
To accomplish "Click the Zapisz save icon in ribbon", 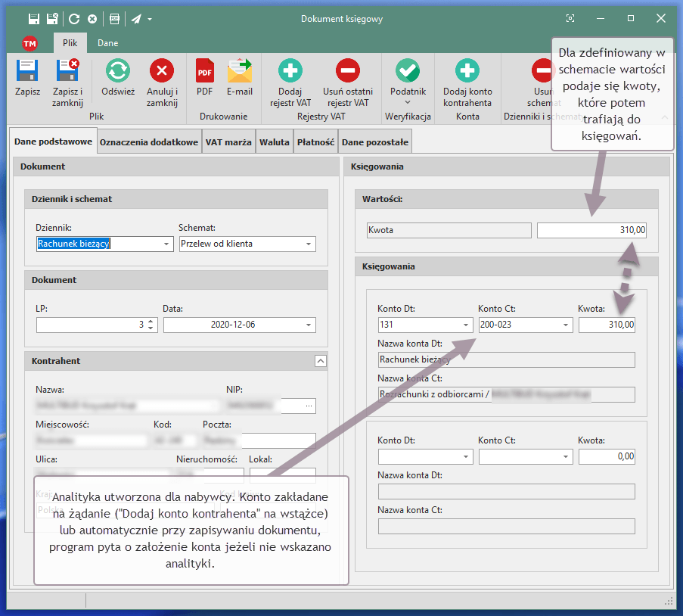I will pos(28,72).
